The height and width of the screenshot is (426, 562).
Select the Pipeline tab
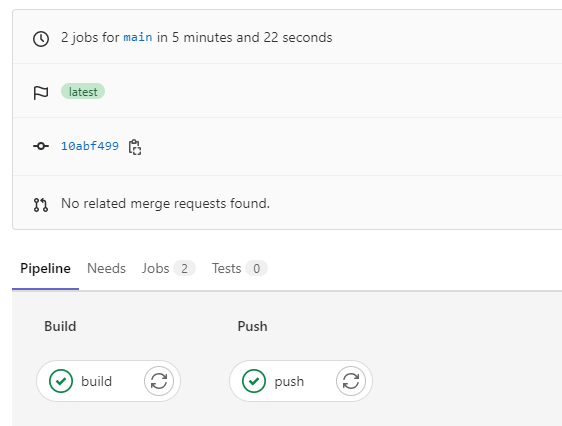pos(45,268)
